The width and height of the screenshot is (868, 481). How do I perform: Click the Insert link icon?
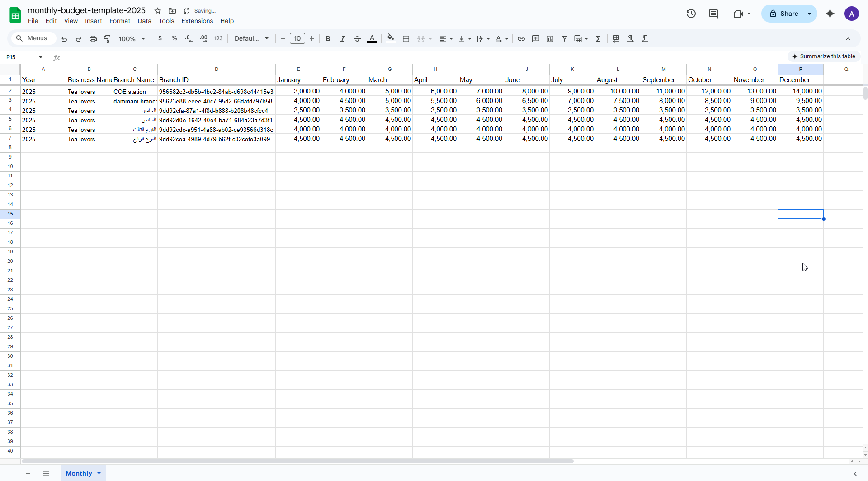coord(521,39)
